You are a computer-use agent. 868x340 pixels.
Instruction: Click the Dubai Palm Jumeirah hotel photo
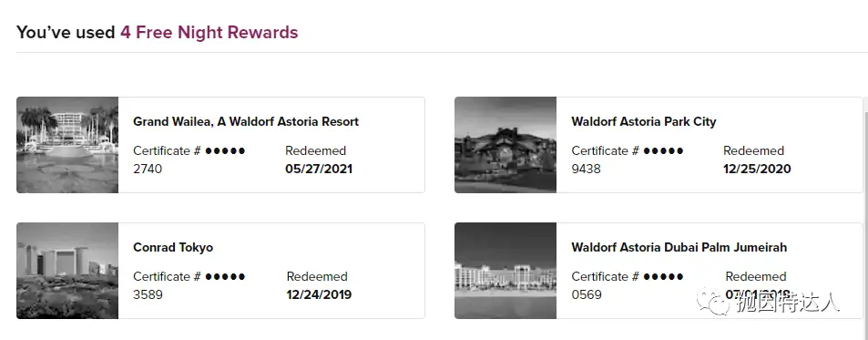pyautogui.click(x=505, y=271)
